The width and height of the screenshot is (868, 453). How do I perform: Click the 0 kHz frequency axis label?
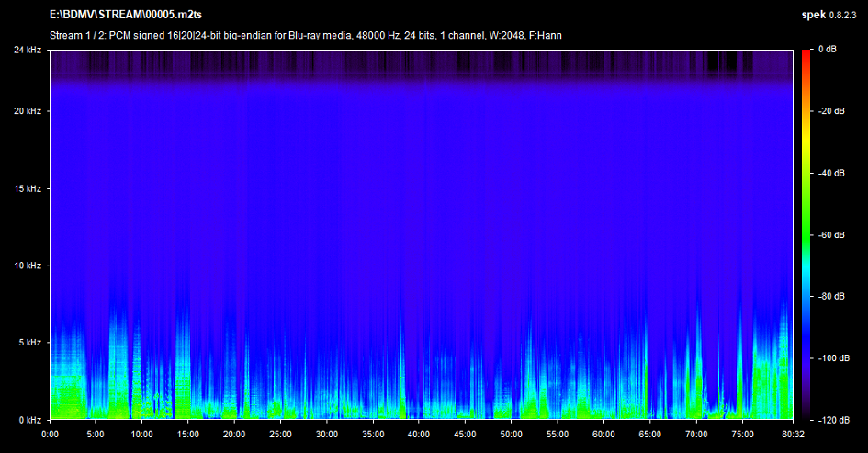pos(28,420)
